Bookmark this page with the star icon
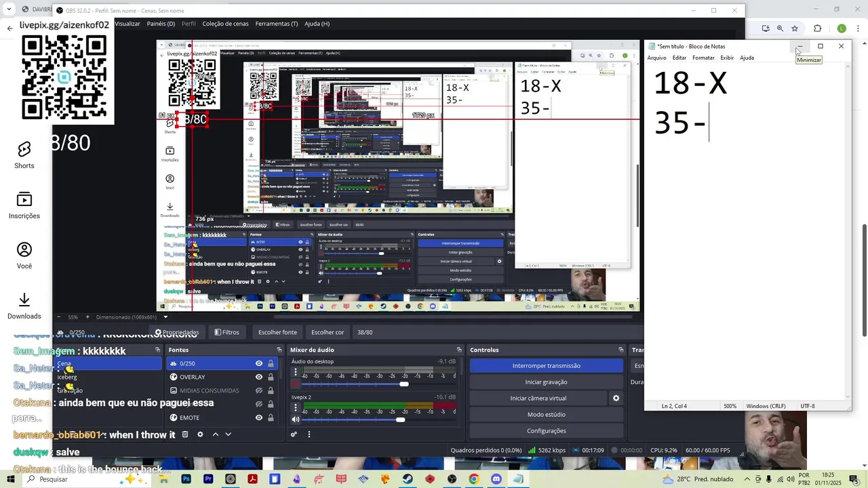The image size is (868, 488). point(795,28)
